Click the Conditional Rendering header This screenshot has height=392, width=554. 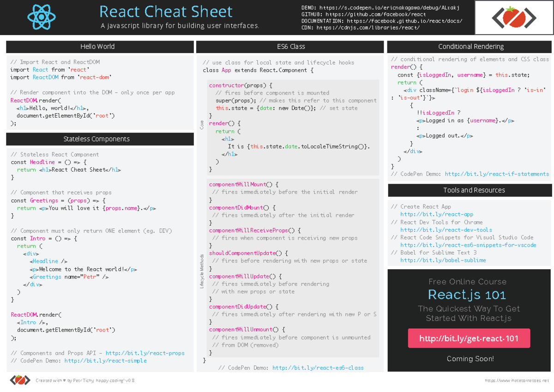tap(470, 47)
